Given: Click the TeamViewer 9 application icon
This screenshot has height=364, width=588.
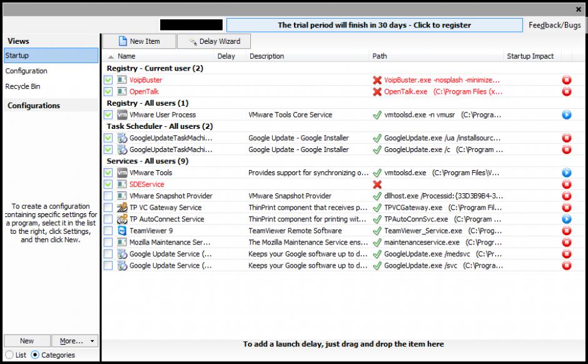Looking at the screenshot, I should coord(122,231).
